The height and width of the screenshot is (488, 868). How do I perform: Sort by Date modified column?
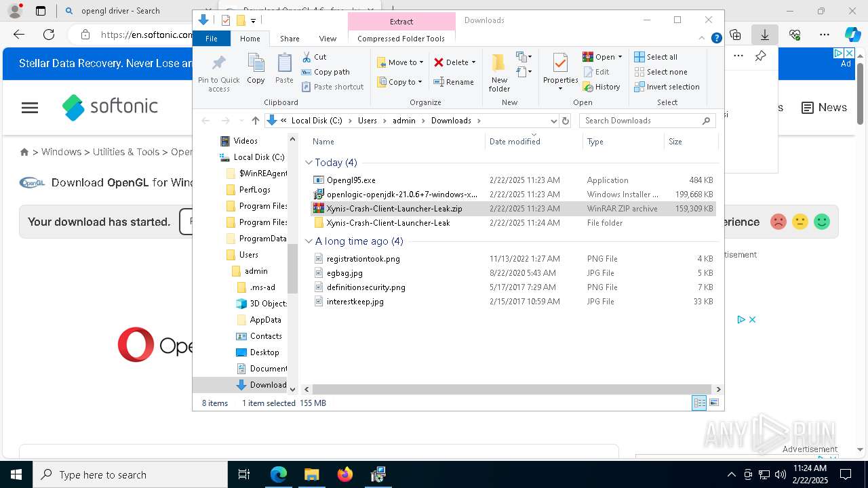515,142
